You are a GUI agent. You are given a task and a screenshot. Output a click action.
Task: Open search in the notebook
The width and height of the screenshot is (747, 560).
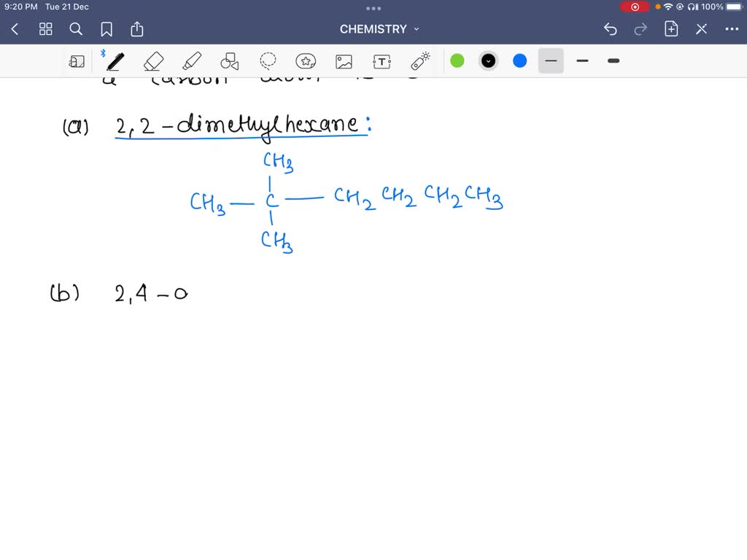click(x=76, y=29)
